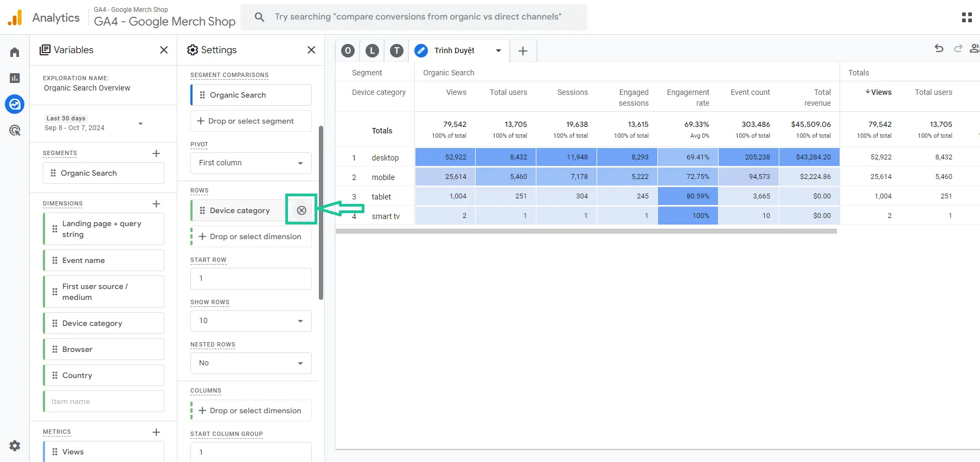Open the GA4 - Google Merch Shop property selector

click(x=164, y=17)
